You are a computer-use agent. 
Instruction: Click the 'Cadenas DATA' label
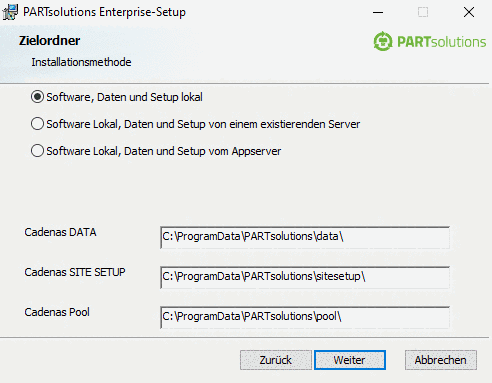coord(60,232)
